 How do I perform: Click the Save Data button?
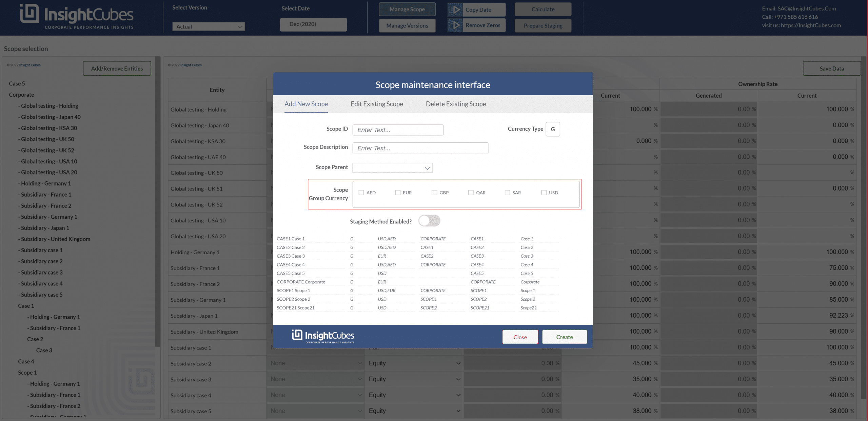(831, 68)
